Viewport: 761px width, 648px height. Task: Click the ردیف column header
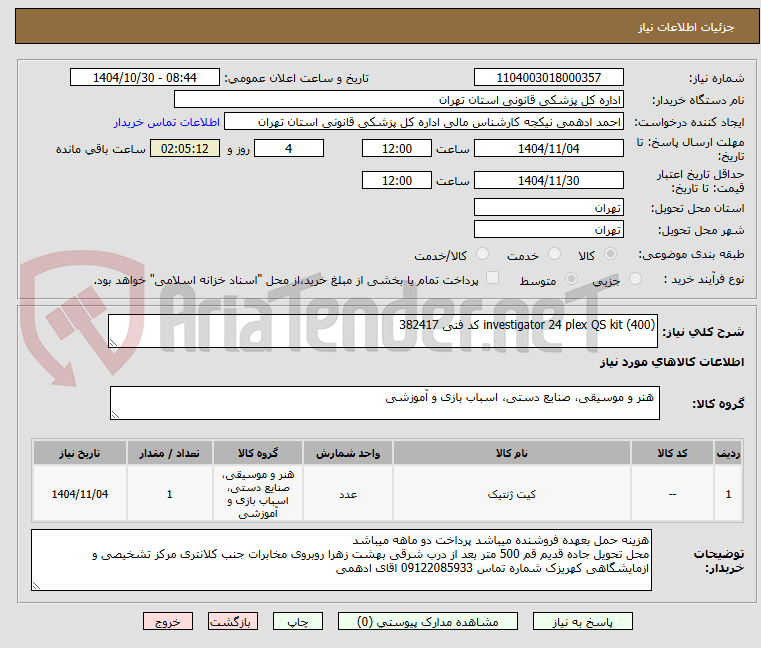pos(728,453)
